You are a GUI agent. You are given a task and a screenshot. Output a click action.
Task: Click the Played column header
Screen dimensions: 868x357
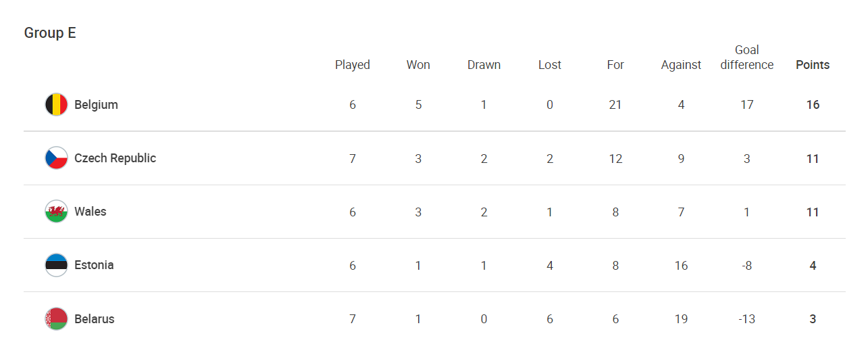point(353,65)
